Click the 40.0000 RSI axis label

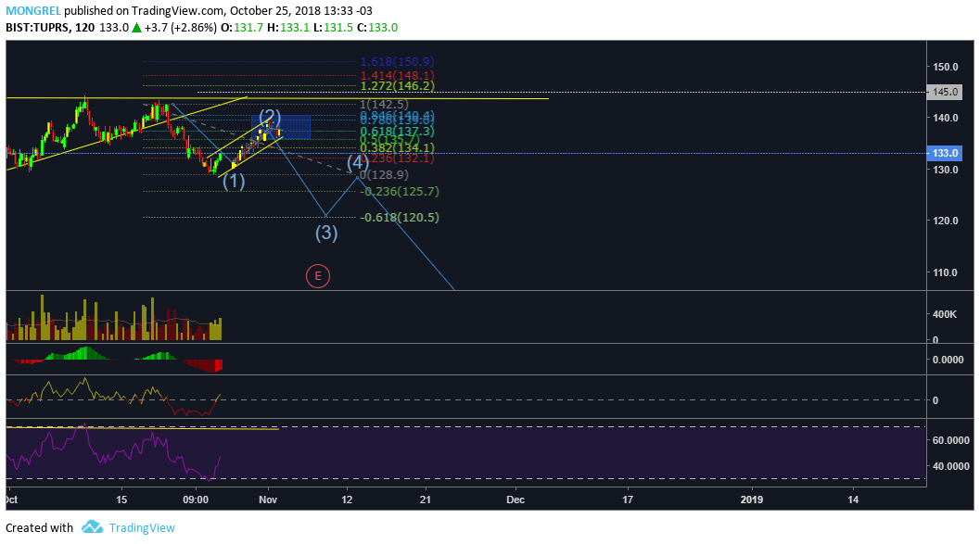coord(951,466)
